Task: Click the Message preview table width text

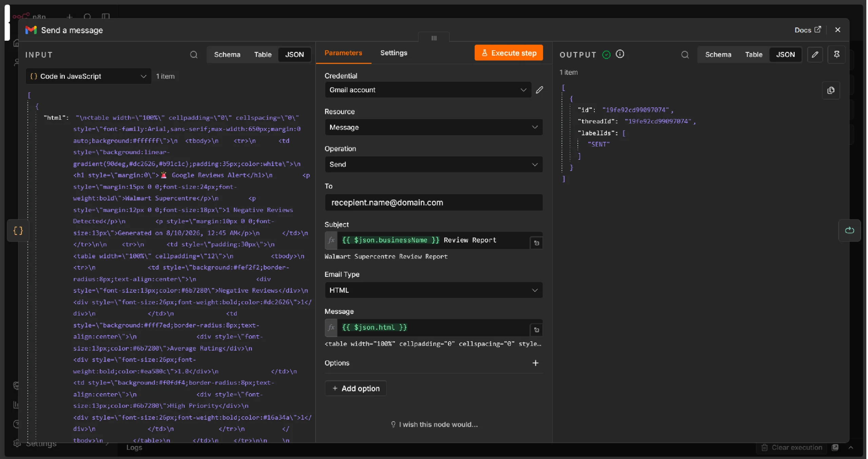Action: point(433,344)
